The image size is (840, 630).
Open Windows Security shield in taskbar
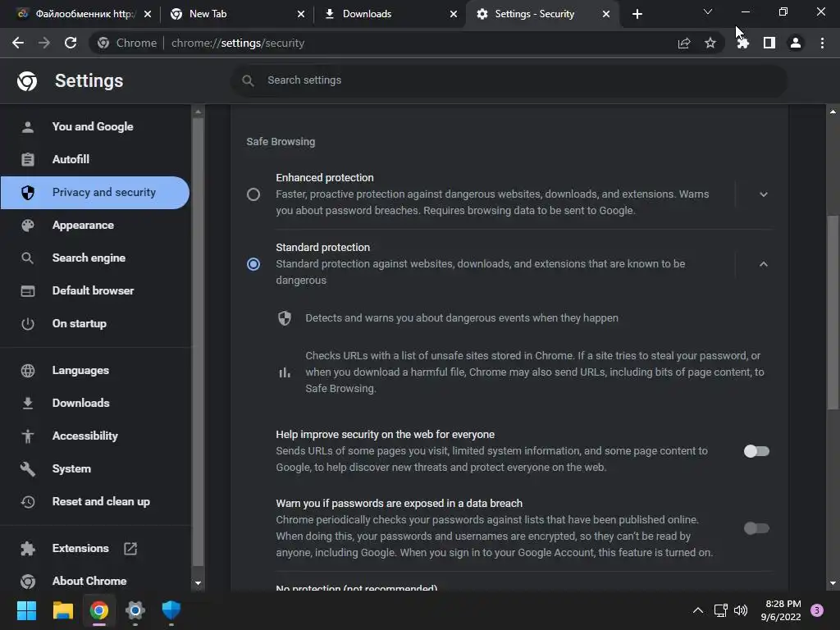pos(171,610)
